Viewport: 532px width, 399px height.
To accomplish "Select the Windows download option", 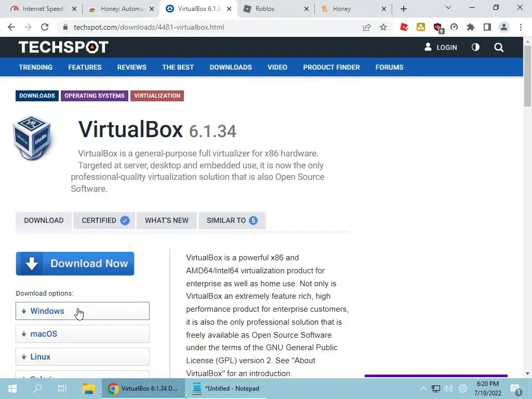I will (x=83, y=311).
